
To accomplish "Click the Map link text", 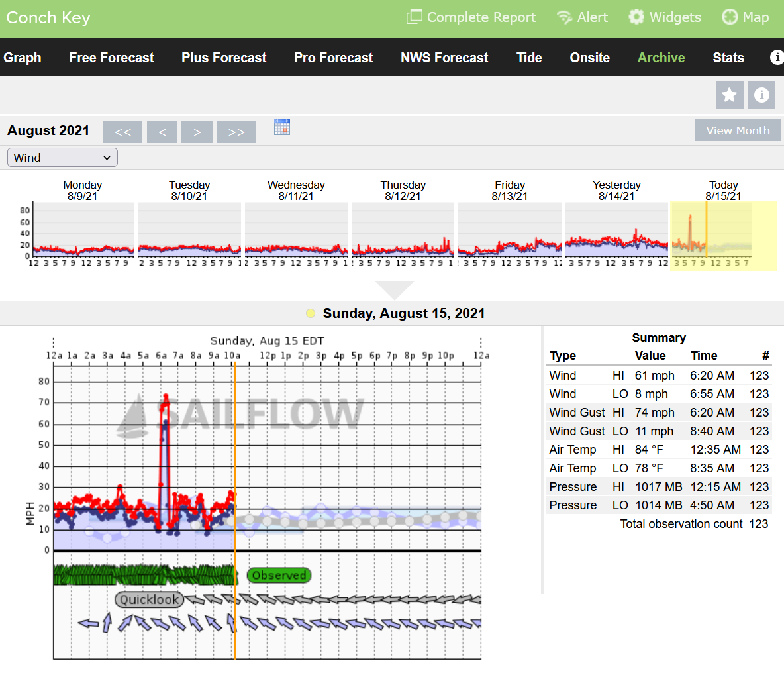I will click(756, 17).
